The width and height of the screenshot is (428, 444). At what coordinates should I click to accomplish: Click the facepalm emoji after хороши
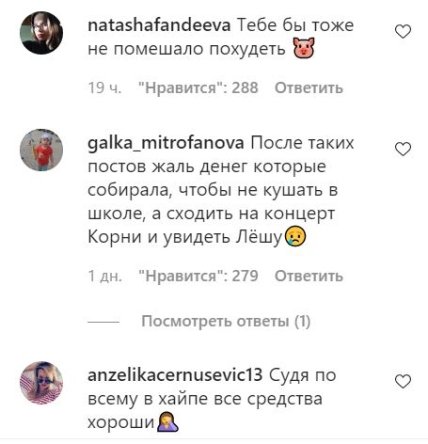pos(168,422)
